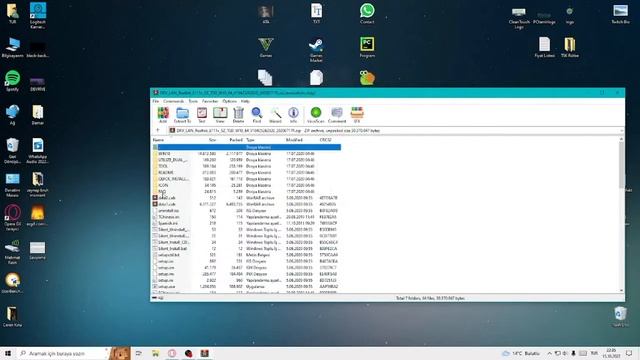Click the Comment toolbar icon
This screenshot has width=640, height=360.
coord(337,114)
